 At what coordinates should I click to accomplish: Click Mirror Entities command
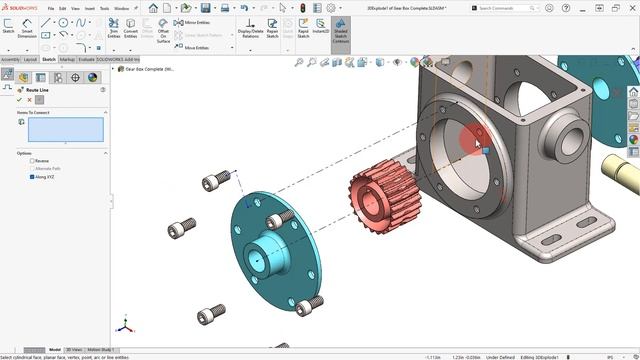[192, 23]
